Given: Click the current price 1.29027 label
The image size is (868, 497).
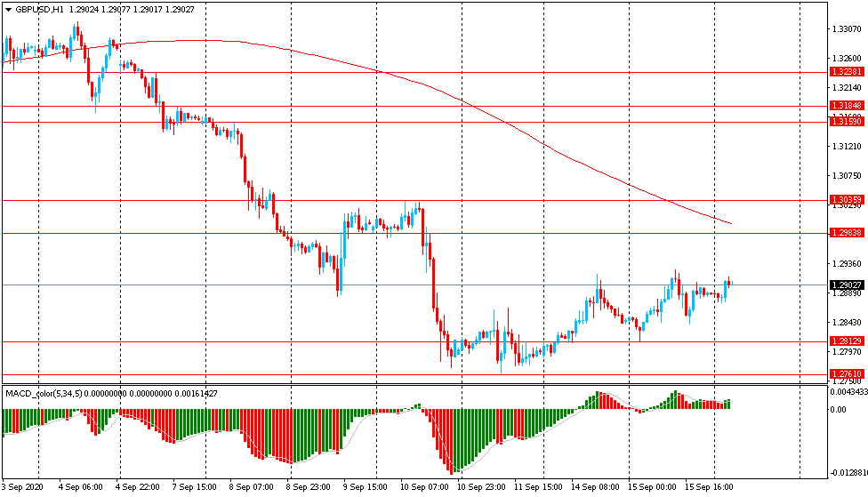Looking at the screenshot, I should coord(847,285).
